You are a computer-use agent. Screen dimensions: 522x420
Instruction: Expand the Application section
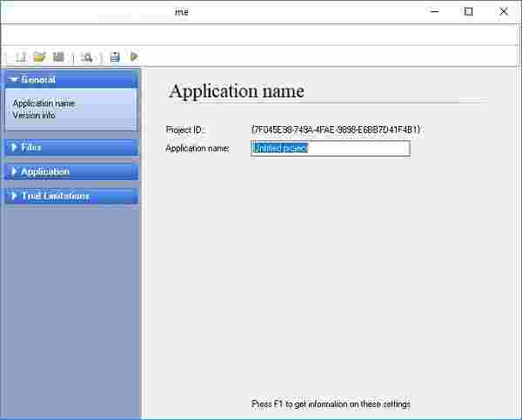tap(70, 172)
